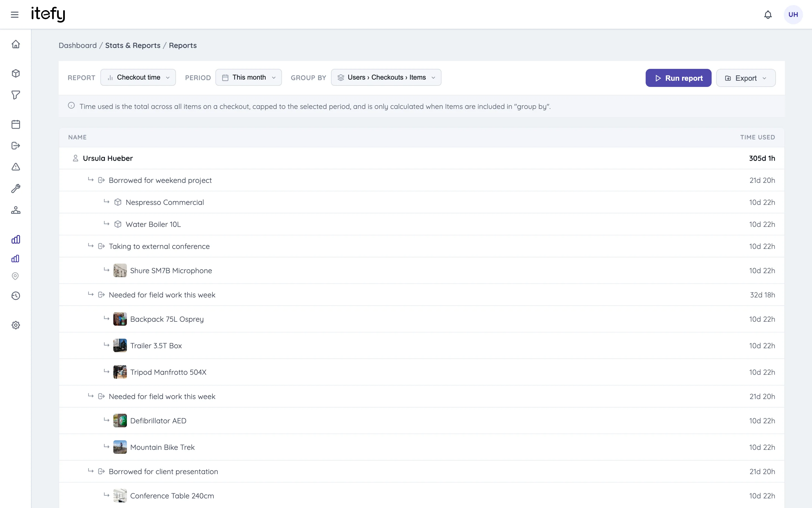Viewport: 812px width, 508px height.
Task: Click checkout icon beside Borrowed for client presentation
Action: click(x=101, y=471)
